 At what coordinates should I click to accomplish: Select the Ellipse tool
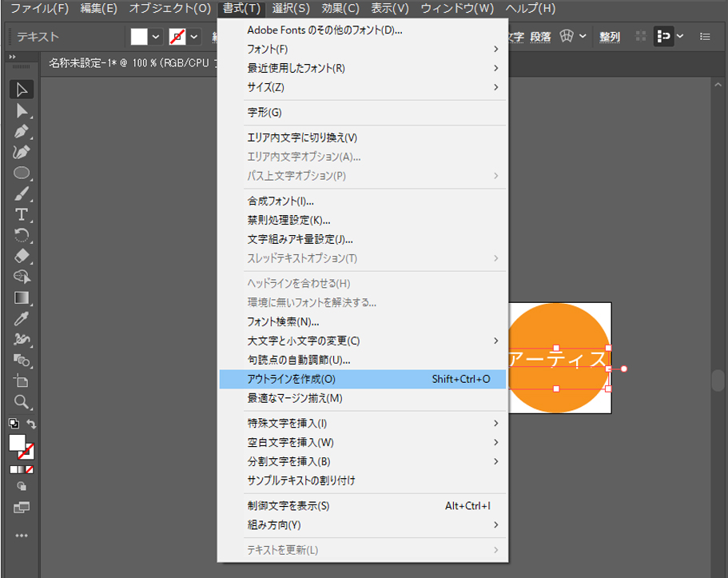22,173
